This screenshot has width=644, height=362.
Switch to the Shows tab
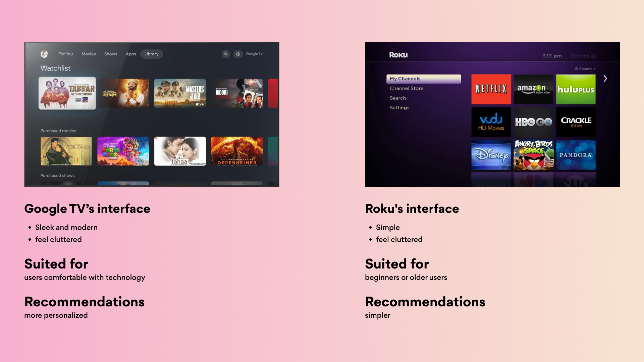[x=111, y=54]
